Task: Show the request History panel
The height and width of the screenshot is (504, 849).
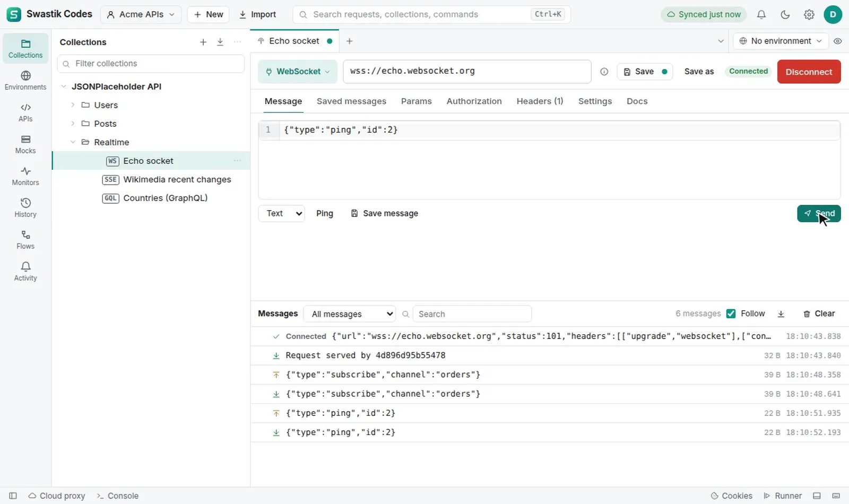Action: (25, 207)
